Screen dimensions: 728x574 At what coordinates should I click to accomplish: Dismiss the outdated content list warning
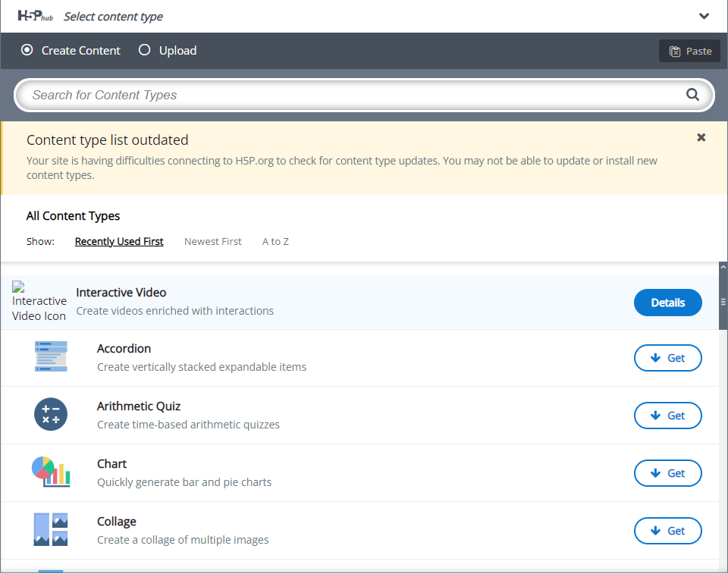point(701,137)
